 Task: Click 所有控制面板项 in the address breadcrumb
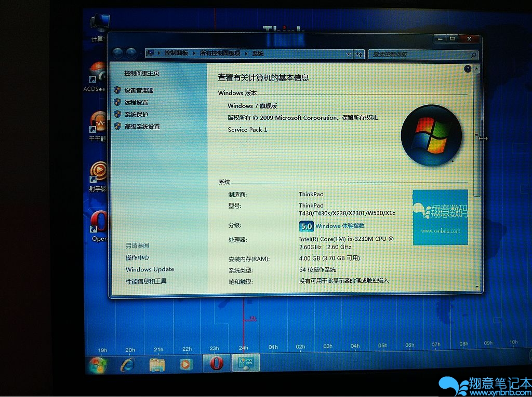(x=220, y=53)
